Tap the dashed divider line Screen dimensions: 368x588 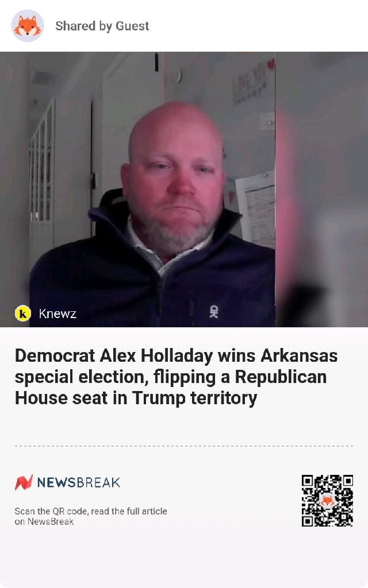click(184, 446)
